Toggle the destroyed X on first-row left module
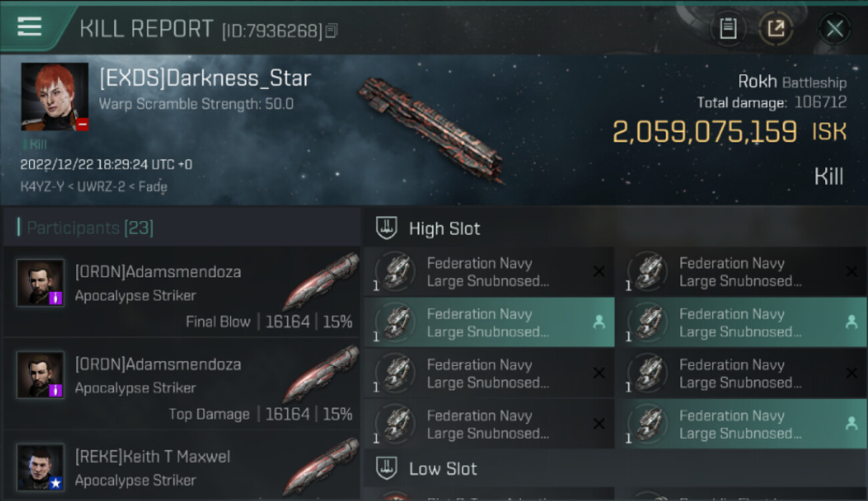Viewport: 868px width, 501px height. pyautogui.click(x=599, y=272)
